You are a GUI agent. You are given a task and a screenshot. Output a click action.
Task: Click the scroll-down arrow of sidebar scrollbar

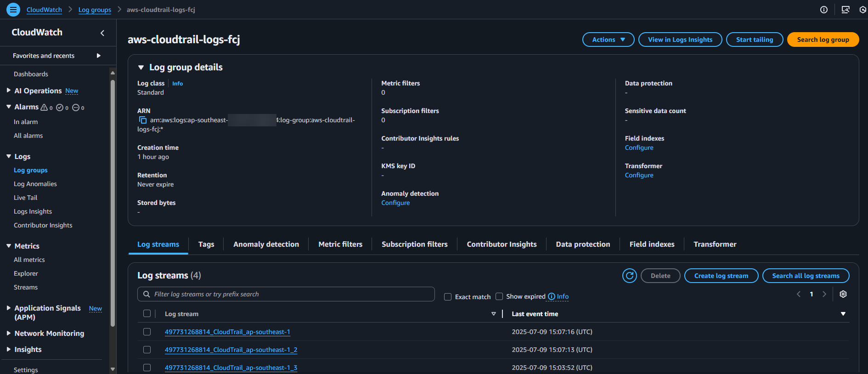[113, 369]
